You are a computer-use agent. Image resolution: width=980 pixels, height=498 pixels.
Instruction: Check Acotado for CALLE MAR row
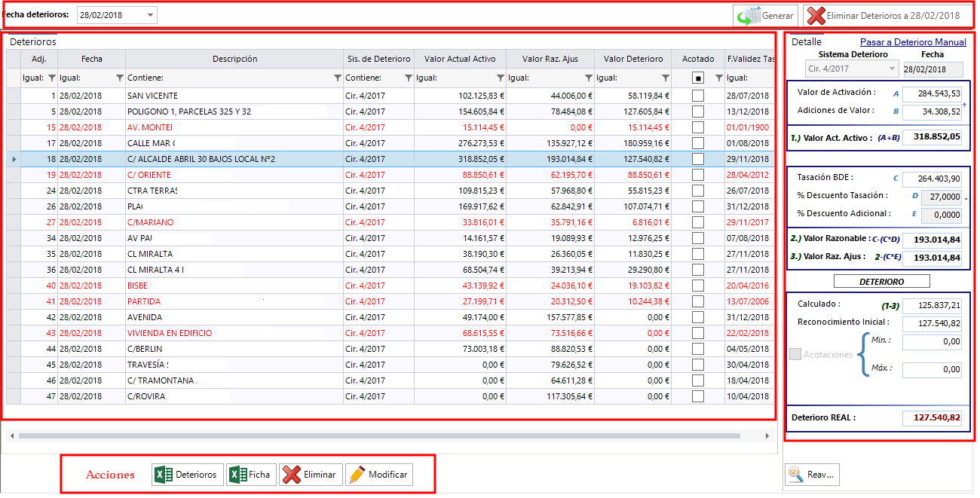pos(698,143)
